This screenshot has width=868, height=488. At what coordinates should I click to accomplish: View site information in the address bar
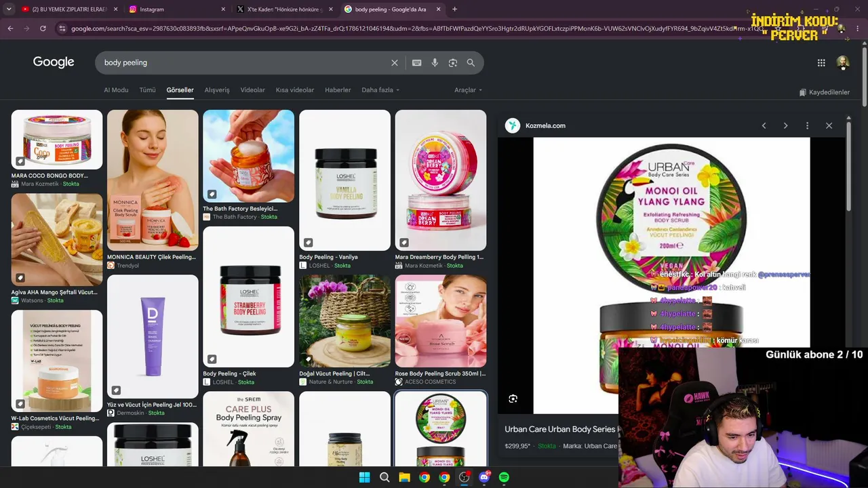tap(62, 28)
